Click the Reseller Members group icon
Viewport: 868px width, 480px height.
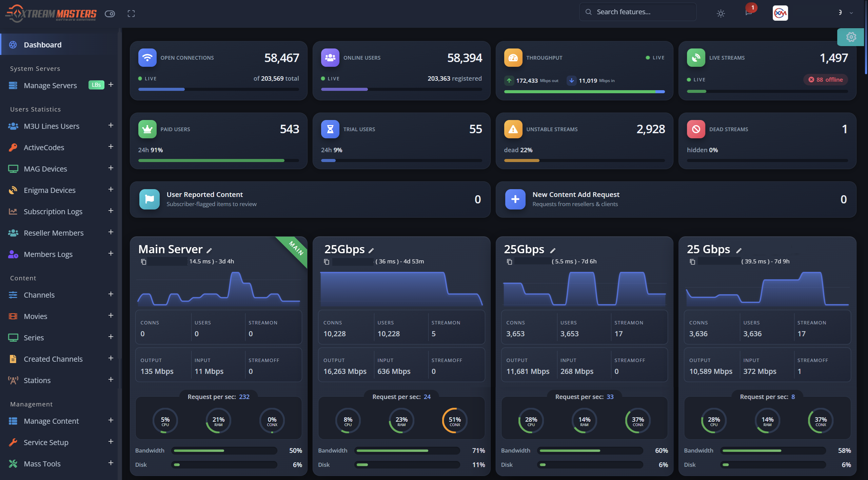[x=13, y=233]
